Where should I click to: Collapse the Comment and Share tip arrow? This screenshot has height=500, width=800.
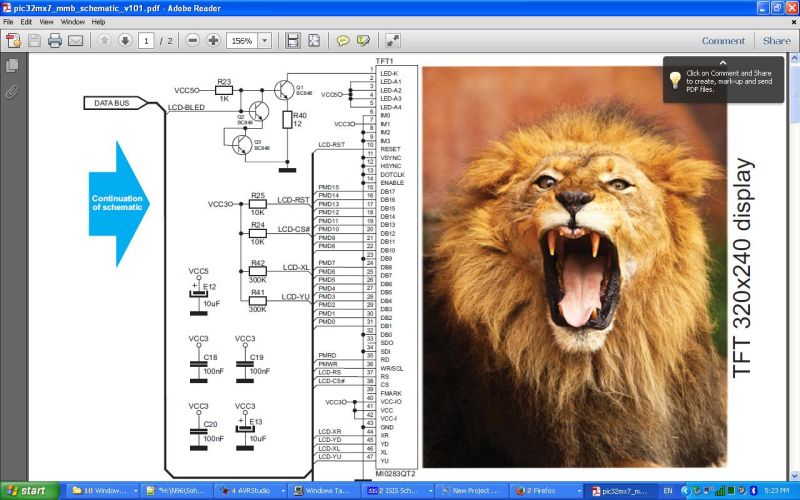(723, 63)
